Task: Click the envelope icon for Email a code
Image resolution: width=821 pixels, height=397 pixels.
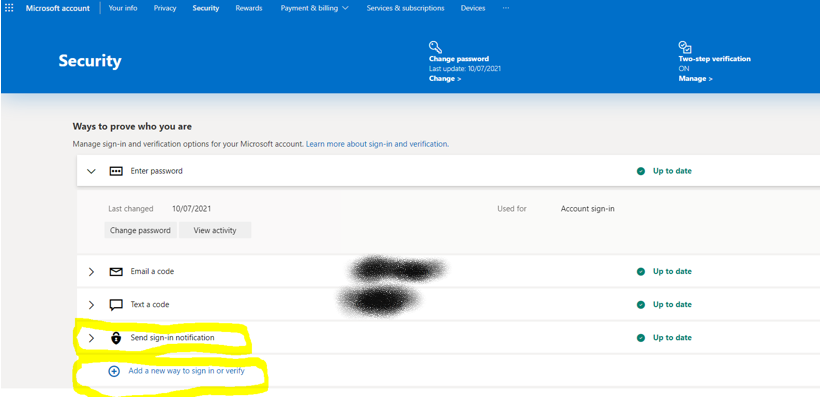Action: pyautogui.click(x=116, y=272)
